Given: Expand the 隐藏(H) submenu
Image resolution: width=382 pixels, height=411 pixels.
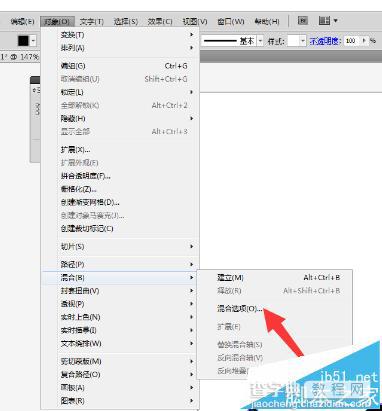Looking at the screenshot, I should 120,119.
